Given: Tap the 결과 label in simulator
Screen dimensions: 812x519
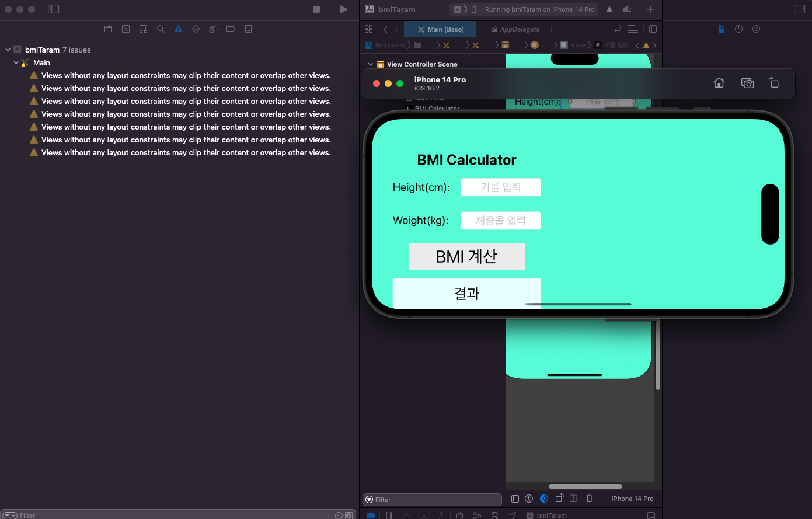Looking at the screenshot, I should [467, 293].
